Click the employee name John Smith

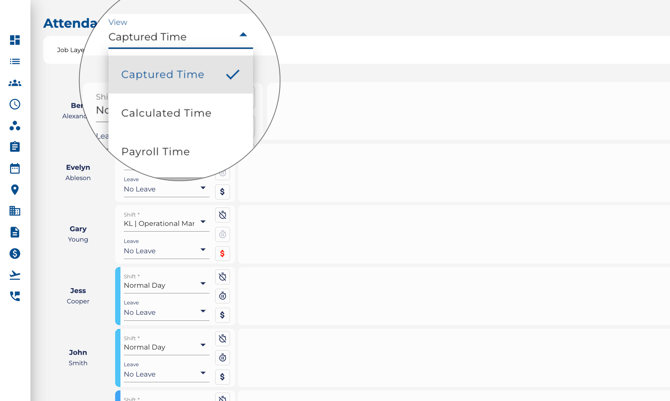coord(78,357)
